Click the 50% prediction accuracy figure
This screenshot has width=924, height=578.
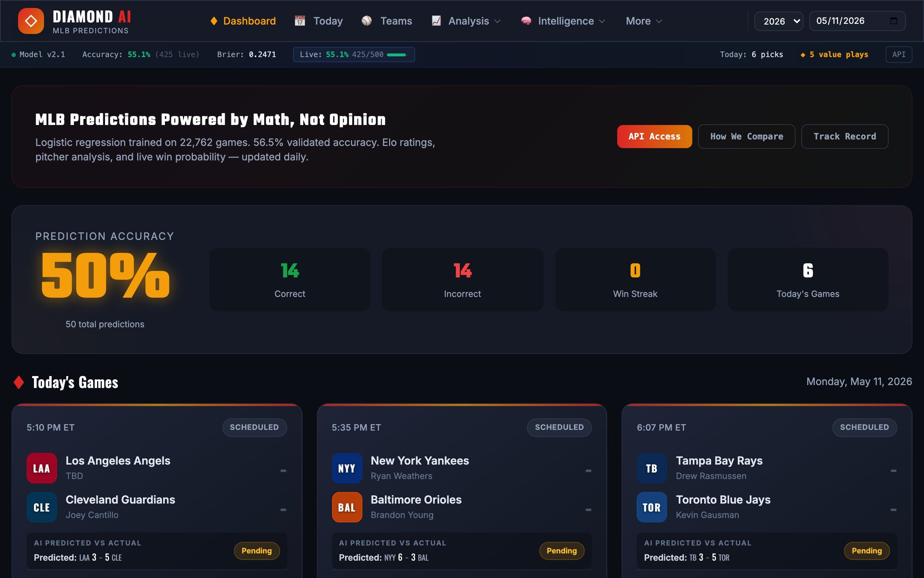[105, 275]
